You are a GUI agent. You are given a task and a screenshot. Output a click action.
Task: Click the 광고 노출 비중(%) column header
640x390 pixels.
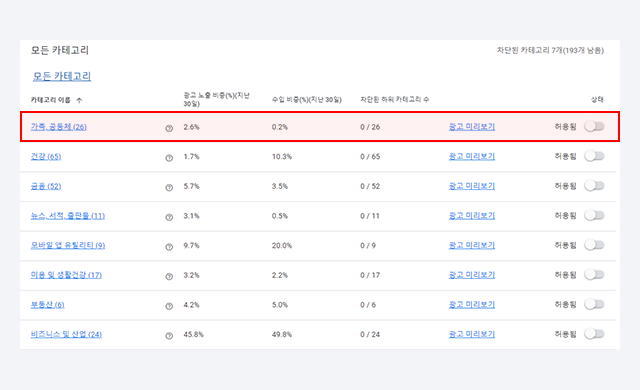tap(216, 100)
